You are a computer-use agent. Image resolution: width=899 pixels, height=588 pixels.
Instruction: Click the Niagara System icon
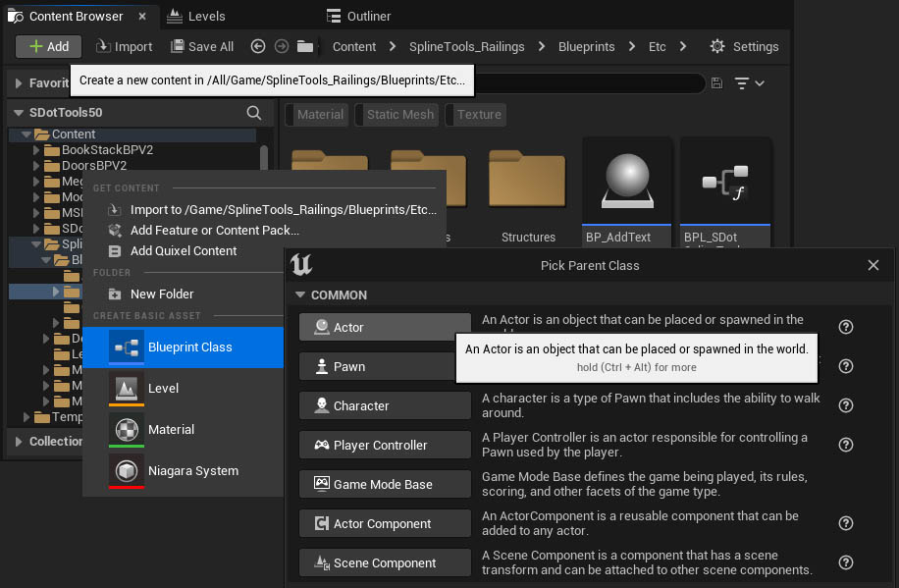click(x=127, y=471)
